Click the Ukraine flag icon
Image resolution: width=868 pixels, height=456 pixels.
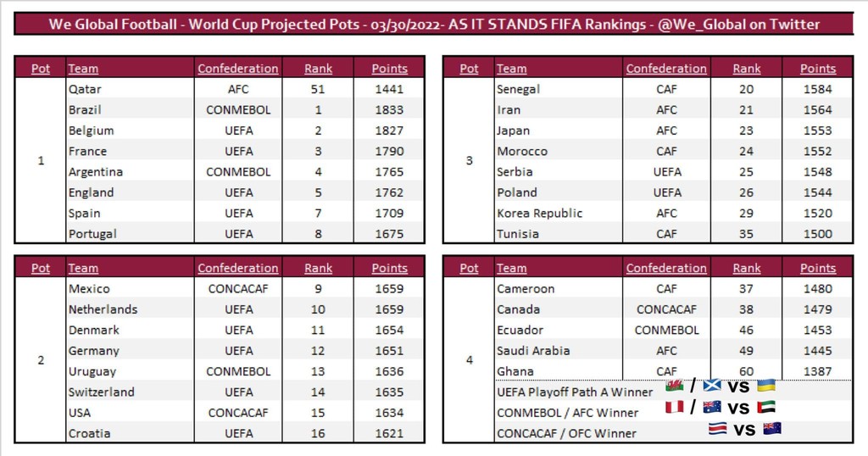pyautogui.click(x=766, y=387)
